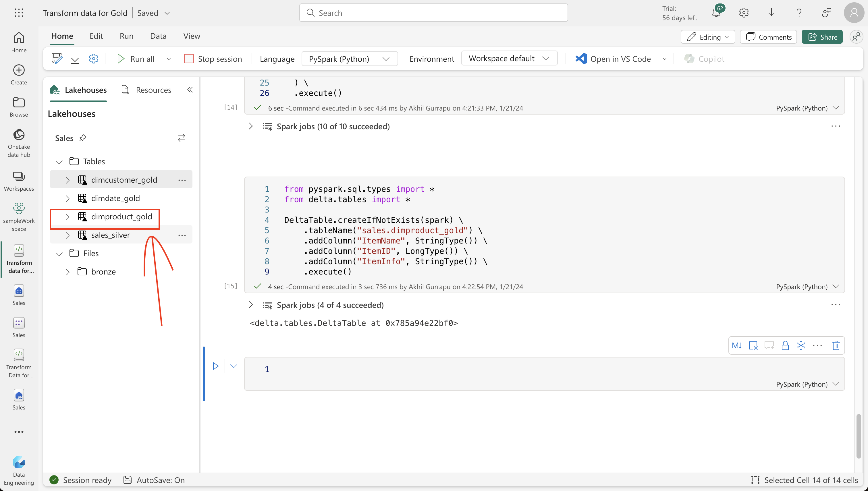The width and height of the screenshot is (868, 491).
Task: Open the PySpark (Python) language dropdown
Action: pos(350,59)
